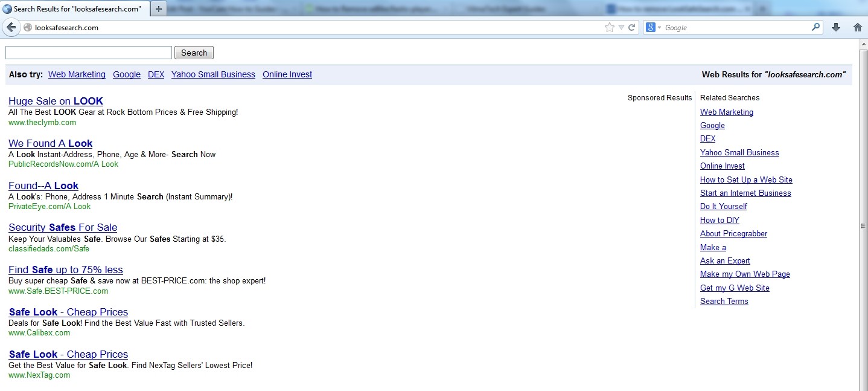This screenshot has width=868, height=391.
Task: Open About Pricegrabber related search
Action: [x=733, y=233]
